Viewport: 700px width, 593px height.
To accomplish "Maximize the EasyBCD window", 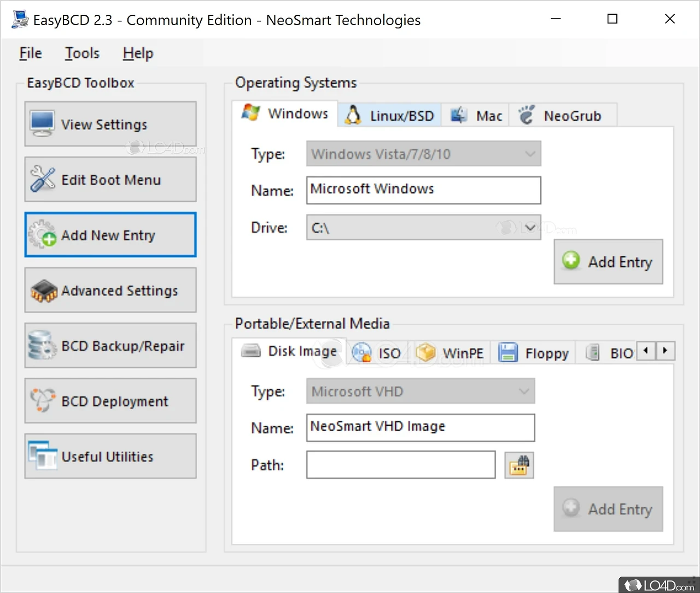I will pyautogui.click(x=612, y=19).
